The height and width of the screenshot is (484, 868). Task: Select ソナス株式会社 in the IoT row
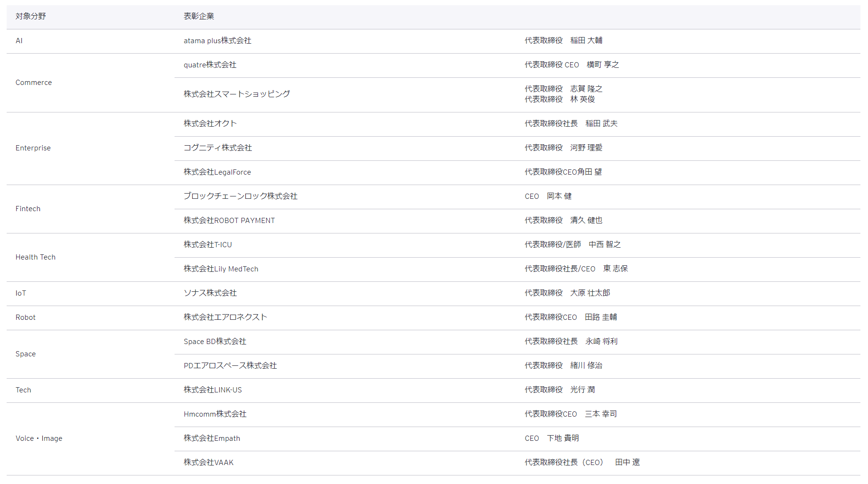pyautogui.click(x=210, y=293)
